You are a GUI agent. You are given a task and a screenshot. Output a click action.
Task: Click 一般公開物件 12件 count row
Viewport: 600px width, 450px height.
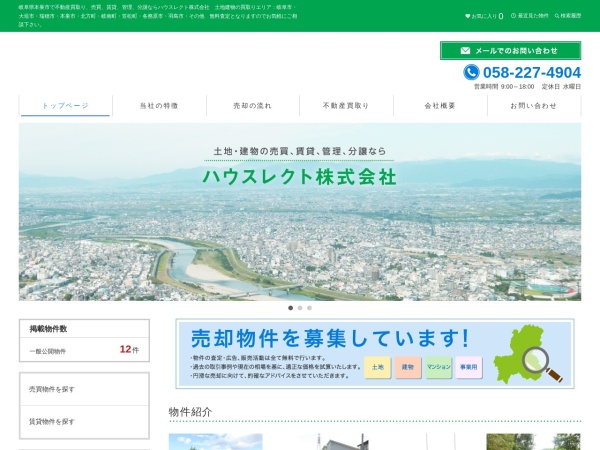click(x=84, y=350)
